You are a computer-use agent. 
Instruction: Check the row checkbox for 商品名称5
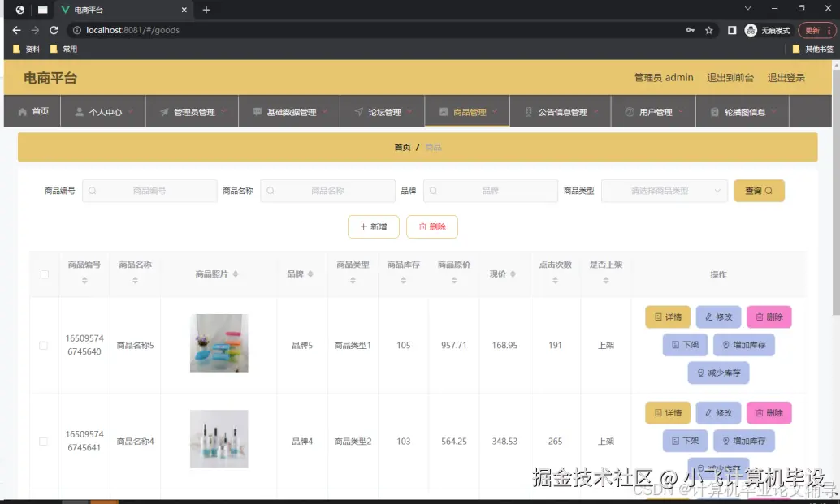[45, 344]
